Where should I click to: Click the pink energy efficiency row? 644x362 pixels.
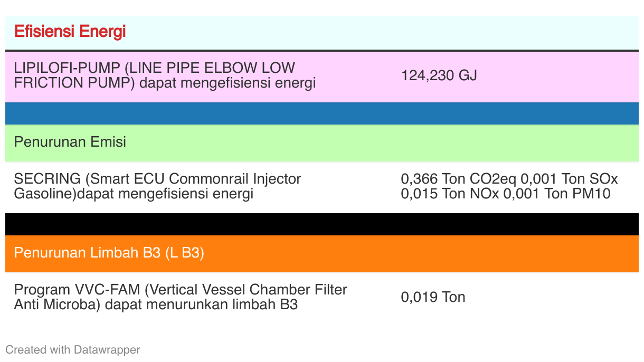point(322,77)
